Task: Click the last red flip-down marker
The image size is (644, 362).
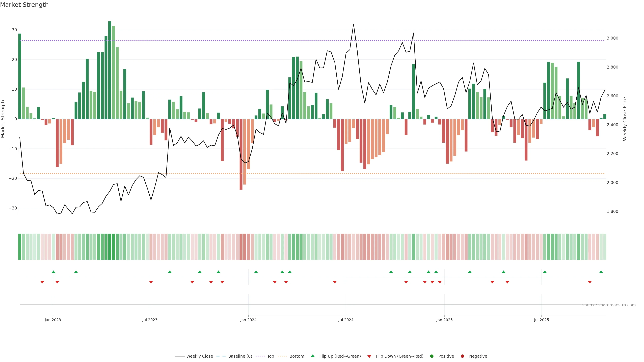Action: tap(590, 282)
